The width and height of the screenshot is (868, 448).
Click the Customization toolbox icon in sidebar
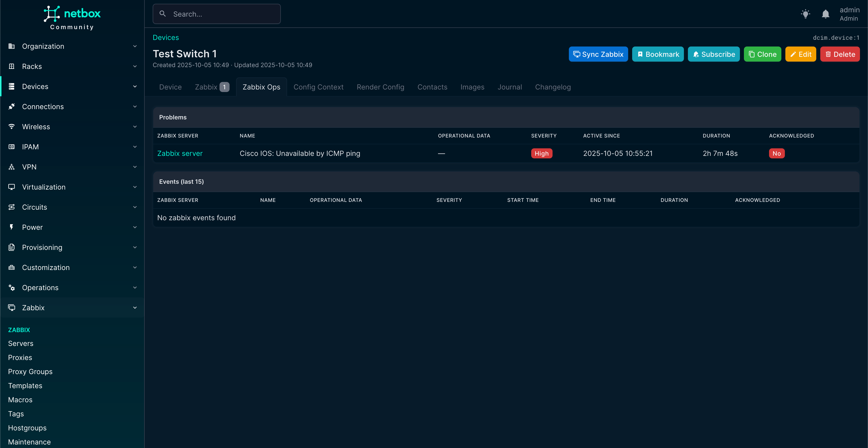tap(12, 267)
